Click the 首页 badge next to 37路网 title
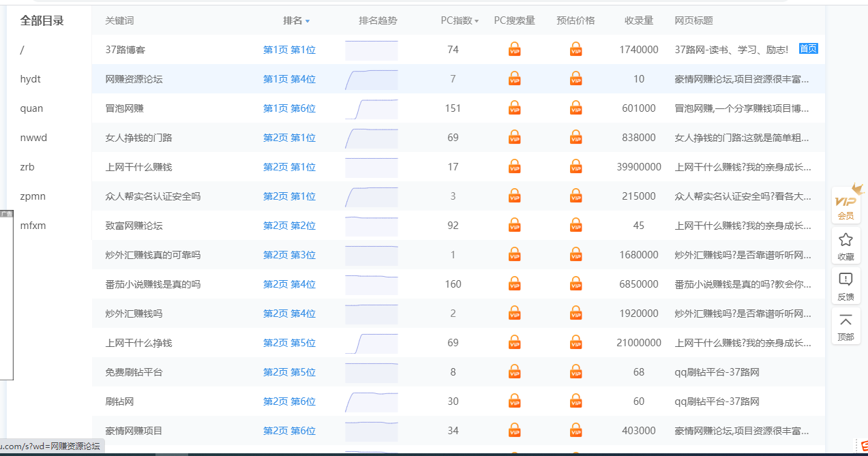The height and width of the screenshot is (456, 868). coord(808,49)
